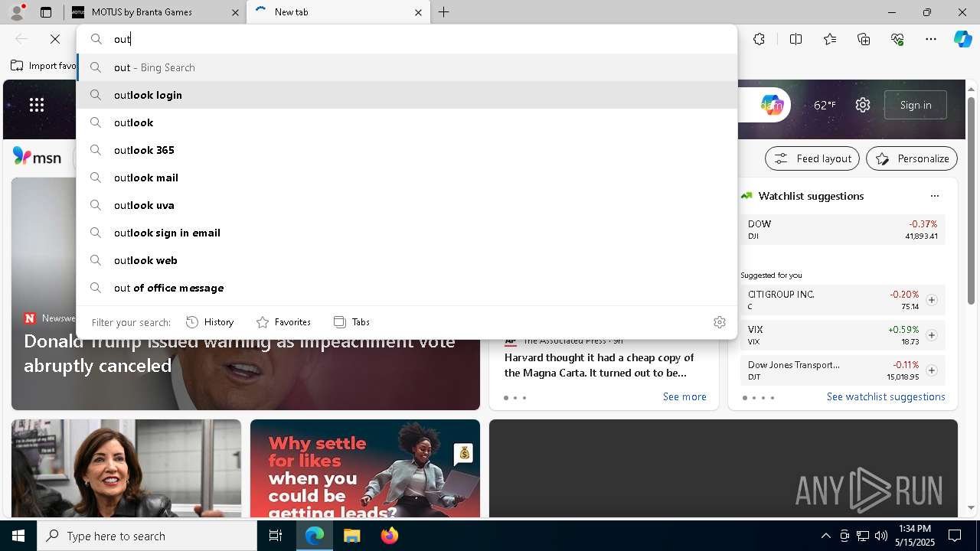This screenshot has height=551, width=980.
Task: Open Settings and more ellipsis menu
Action: click(931, 39)
